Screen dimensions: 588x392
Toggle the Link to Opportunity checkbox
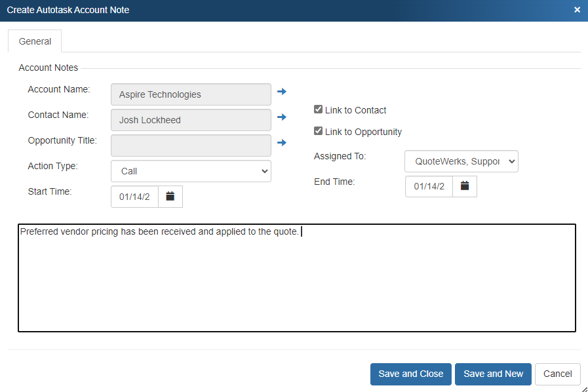tap(319, 132)
